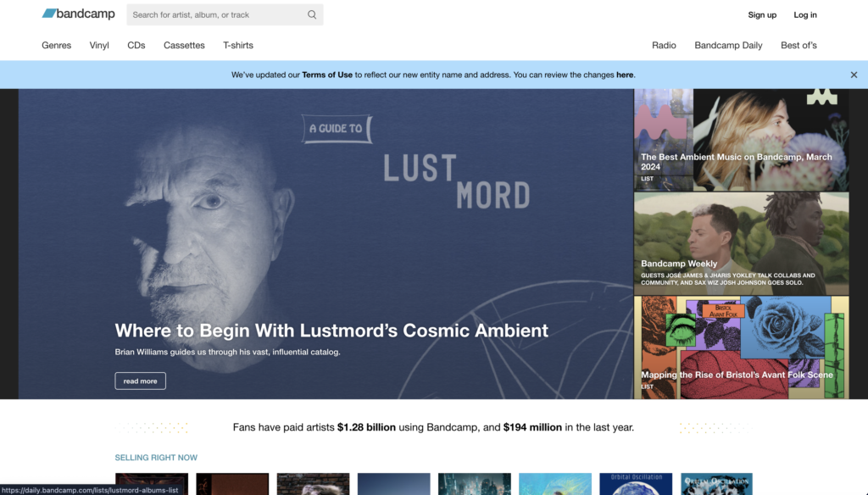The image size is (868, 495).
Task: Open the Best of's page
Action: (798, 46)
